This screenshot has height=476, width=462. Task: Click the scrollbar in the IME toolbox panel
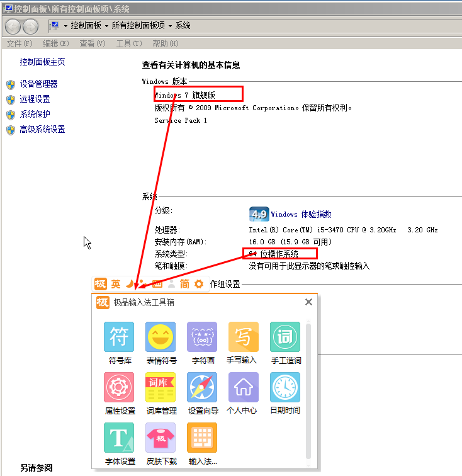tap(308, 391)
